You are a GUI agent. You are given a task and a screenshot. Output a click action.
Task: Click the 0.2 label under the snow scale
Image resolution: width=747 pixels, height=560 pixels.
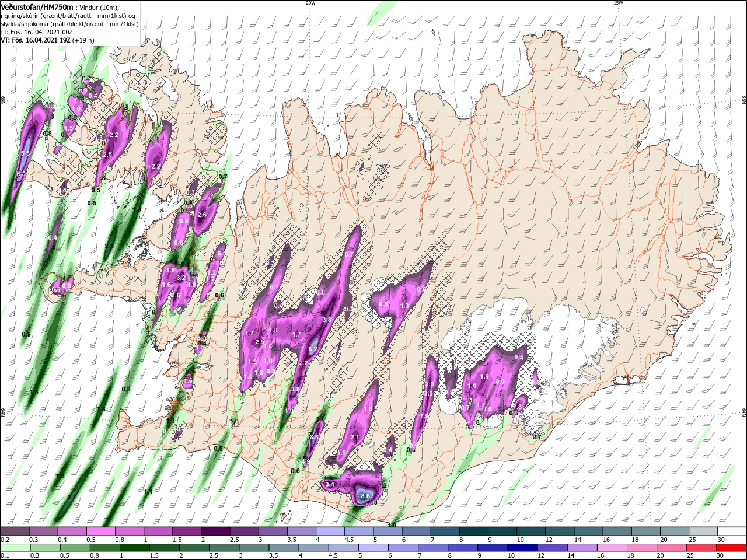[5, 540]
